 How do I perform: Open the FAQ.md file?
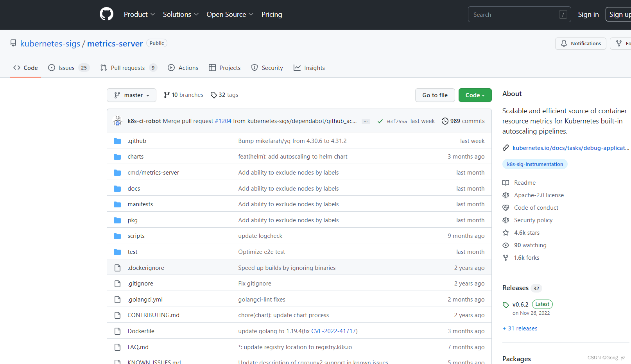[x=138, y=347]
